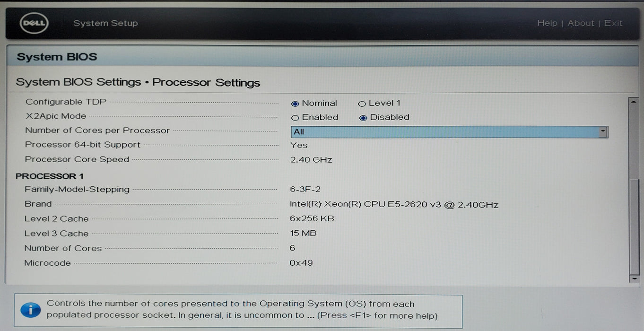Click the core count value 6
The width and height of the screenshot is (644, 331).
(x=292, y=248)
